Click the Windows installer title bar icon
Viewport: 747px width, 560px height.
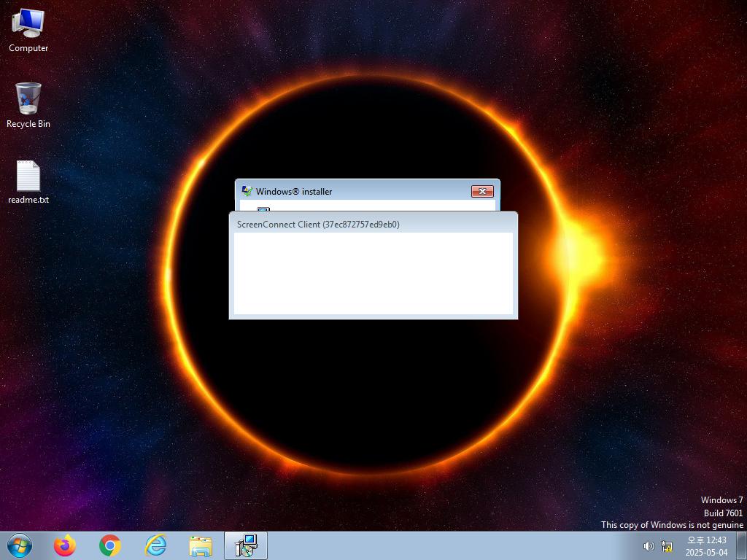(x=247, y=191)
